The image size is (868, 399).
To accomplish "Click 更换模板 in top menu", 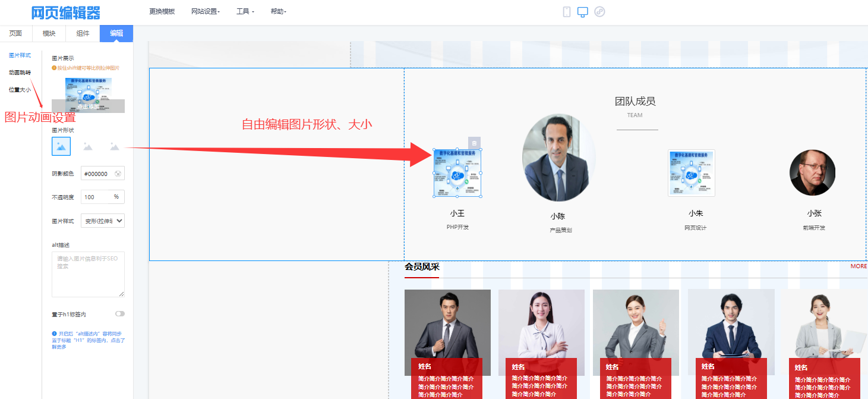I will (x=162, y=12).
